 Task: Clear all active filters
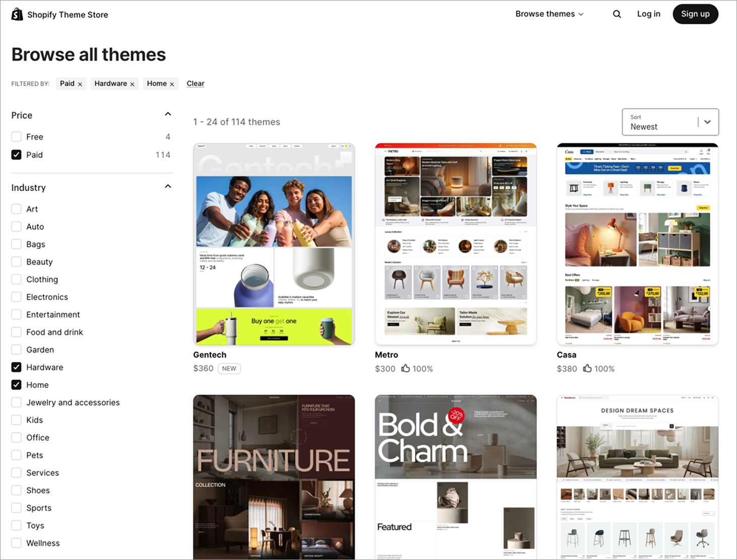(196, 83)
